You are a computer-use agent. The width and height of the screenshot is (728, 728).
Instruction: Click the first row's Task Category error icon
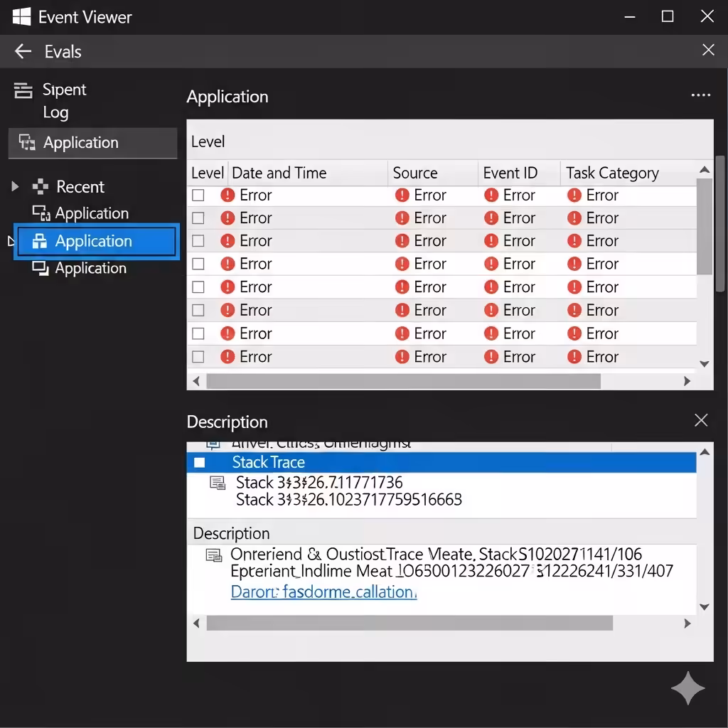tap(574, 195)
